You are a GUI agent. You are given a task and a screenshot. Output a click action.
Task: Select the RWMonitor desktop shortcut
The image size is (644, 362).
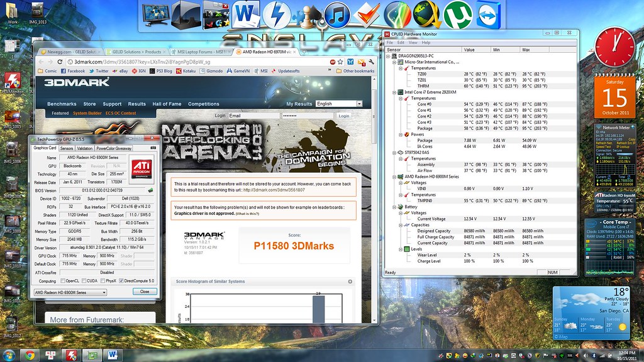pyautogui.click(x=13, y=84)
